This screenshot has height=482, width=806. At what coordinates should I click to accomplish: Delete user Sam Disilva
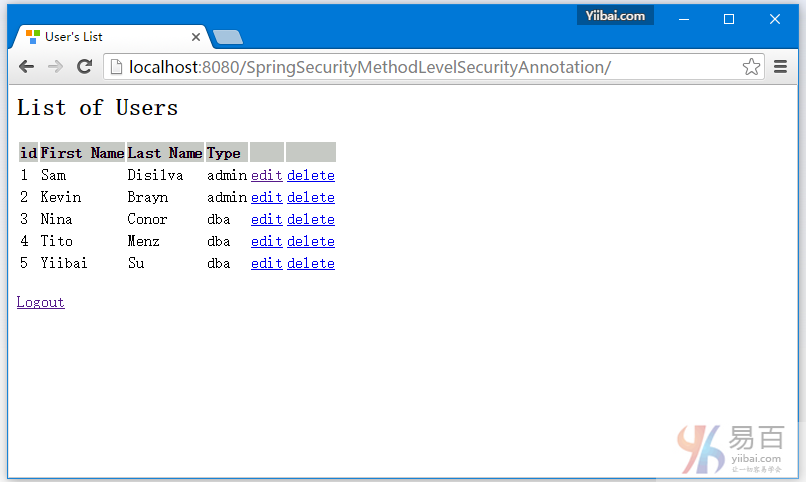(311, 175)
